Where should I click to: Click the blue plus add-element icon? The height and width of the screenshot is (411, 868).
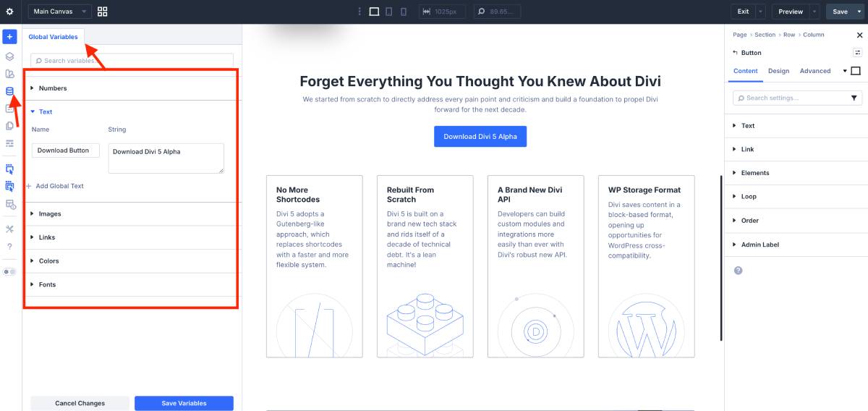click(9, 37)
